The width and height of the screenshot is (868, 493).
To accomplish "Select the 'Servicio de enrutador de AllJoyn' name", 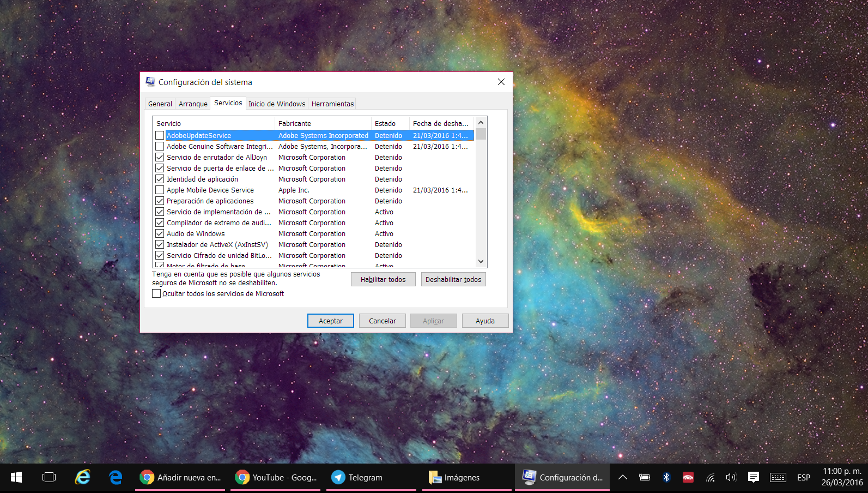I will point(217,157).
